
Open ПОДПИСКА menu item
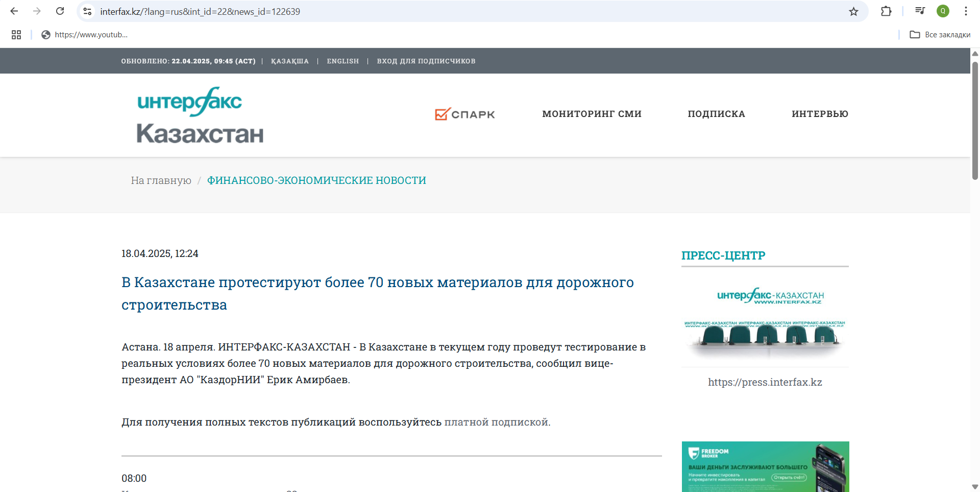[x=716, y=114]
